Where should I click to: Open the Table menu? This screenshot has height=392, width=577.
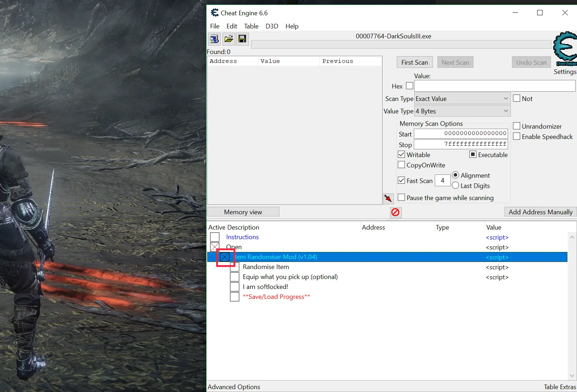tap(251, 26)
